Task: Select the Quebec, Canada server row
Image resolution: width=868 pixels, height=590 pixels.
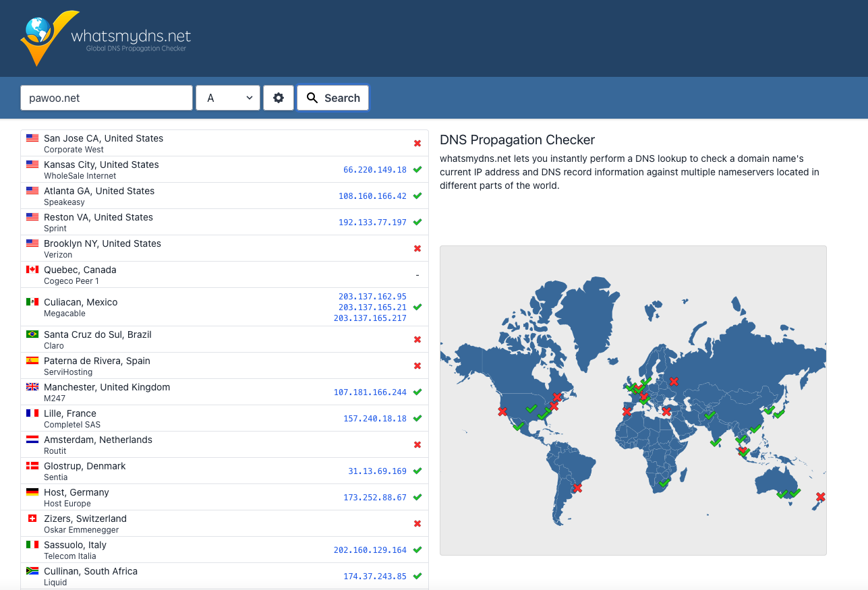Action: coord(224,275)
